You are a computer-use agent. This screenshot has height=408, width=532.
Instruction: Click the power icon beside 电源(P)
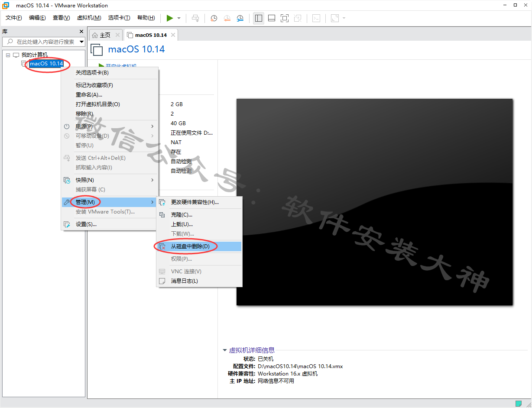pyautogui.click(x=67, y=126)
